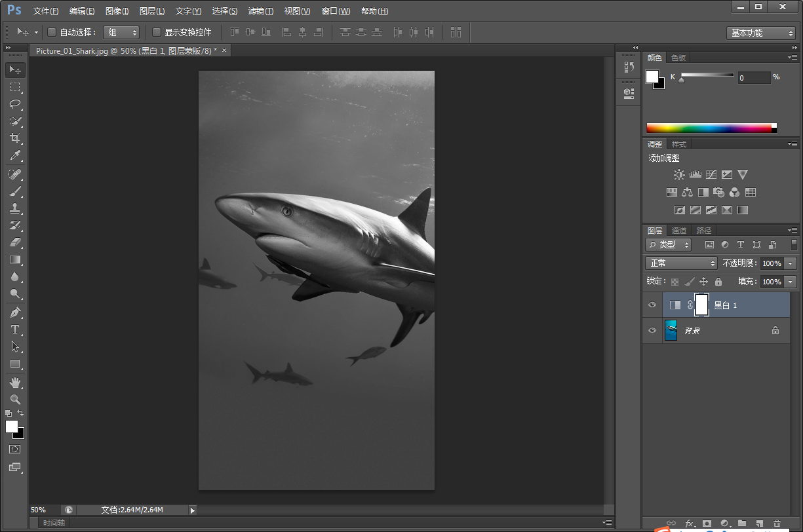Open the blend mode 正常 dropdown
The width and height of the screenshot is (803, 532).
pyautogui.click(x=682, y=263)
